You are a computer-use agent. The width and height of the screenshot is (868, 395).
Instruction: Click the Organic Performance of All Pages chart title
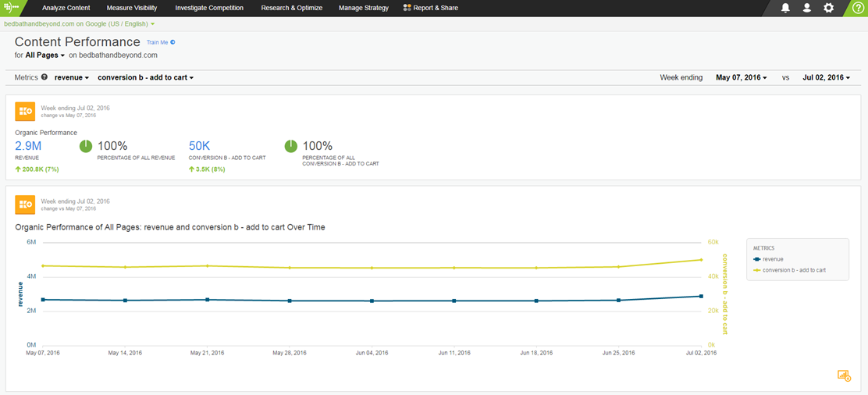tap(170, 227)
